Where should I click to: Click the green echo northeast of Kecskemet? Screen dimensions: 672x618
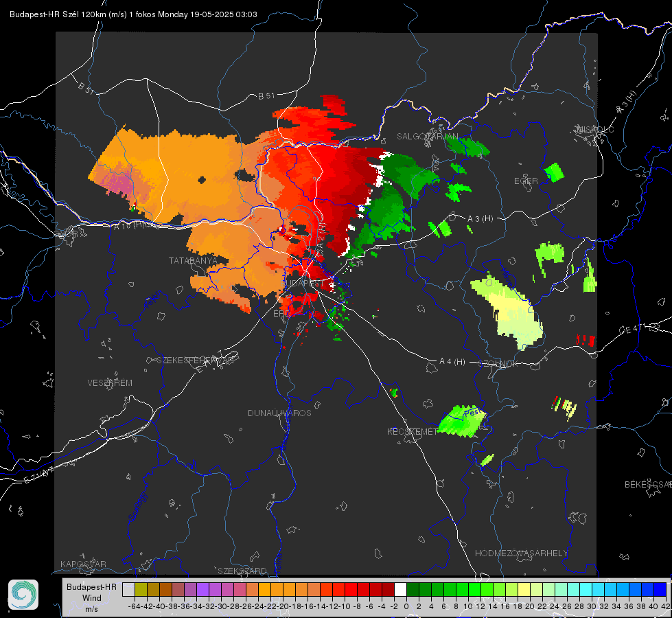tap(463, 421)
